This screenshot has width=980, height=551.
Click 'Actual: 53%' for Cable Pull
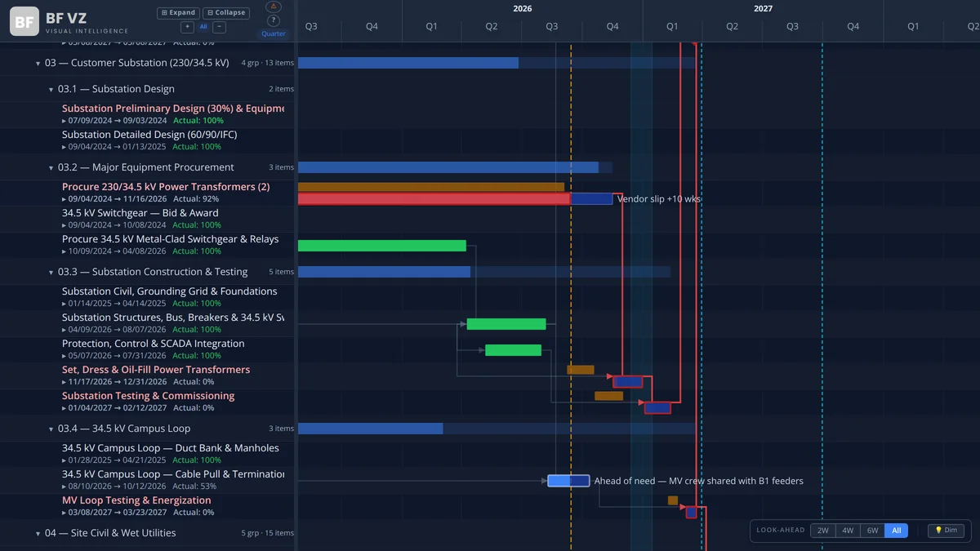(x=196, y=487)
